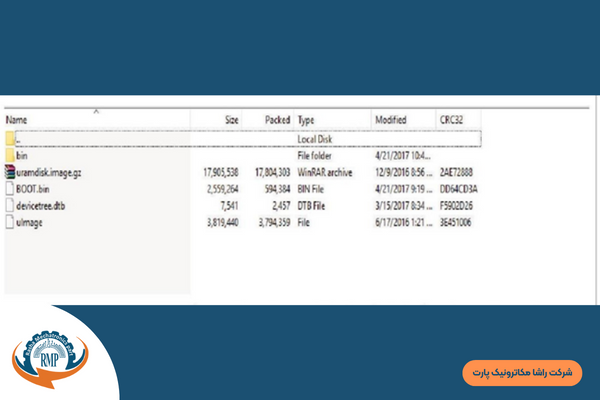This screenshot has height=400, width=600.
Task: Click the CRC32 value DD64CD3A
Action: 458,188
